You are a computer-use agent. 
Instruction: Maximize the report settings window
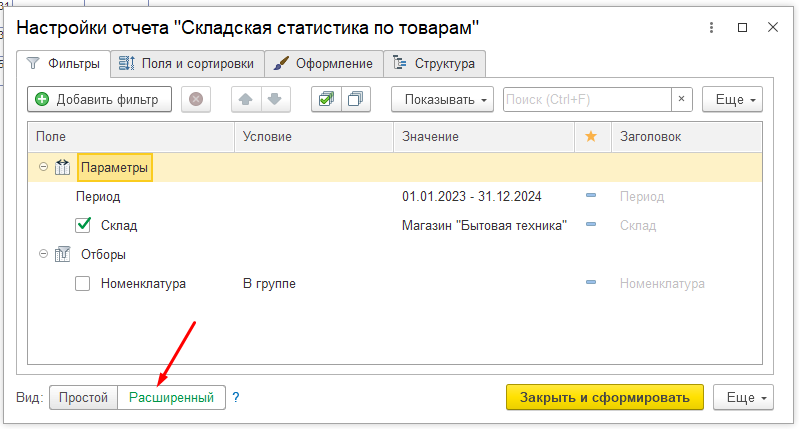742,28
